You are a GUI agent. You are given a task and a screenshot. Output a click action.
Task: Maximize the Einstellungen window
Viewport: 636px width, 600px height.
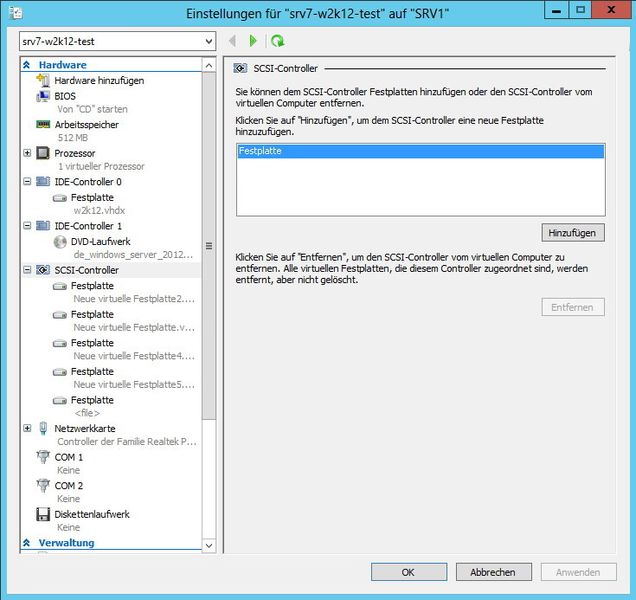[x=580, y=10]
